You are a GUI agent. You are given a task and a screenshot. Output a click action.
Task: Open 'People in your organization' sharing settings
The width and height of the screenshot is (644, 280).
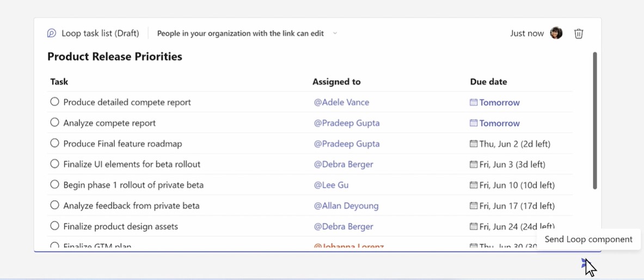pyautogui.click(x=240, y=33)
